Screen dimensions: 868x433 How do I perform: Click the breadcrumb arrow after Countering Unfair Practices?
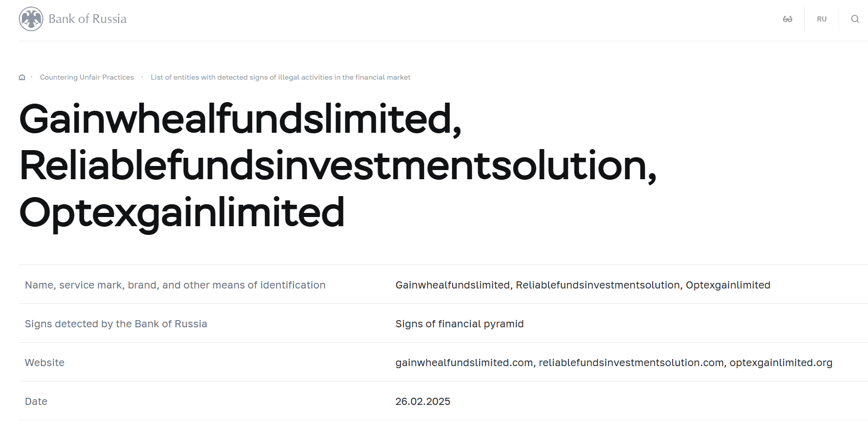(142, 77)
